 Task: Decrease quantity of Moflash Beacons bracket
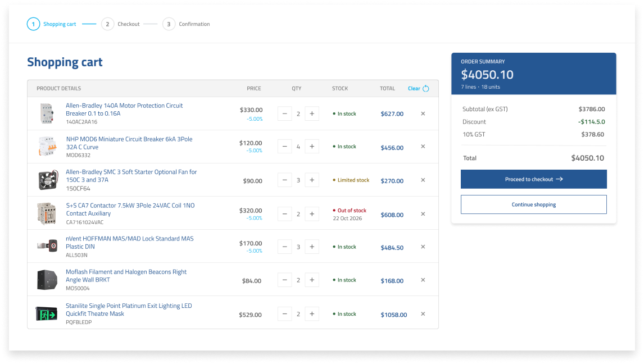point(284,280)
